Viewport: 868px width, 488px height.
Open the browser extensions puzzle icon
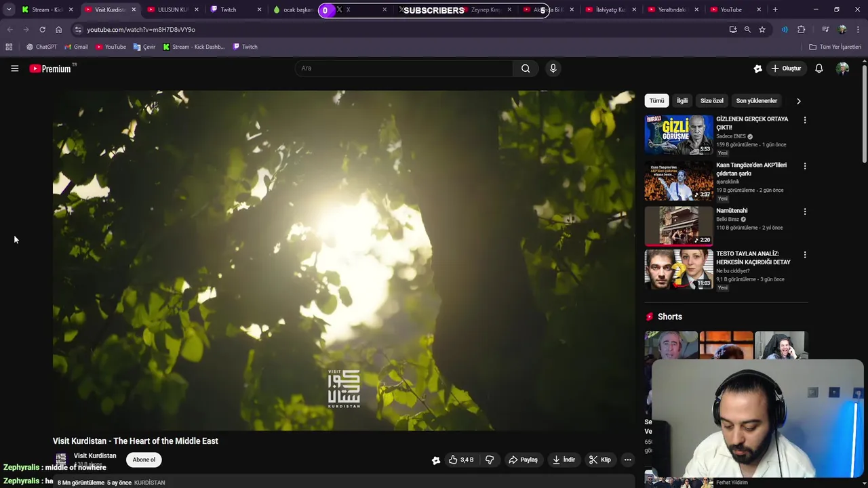click(x=801, y=30)
